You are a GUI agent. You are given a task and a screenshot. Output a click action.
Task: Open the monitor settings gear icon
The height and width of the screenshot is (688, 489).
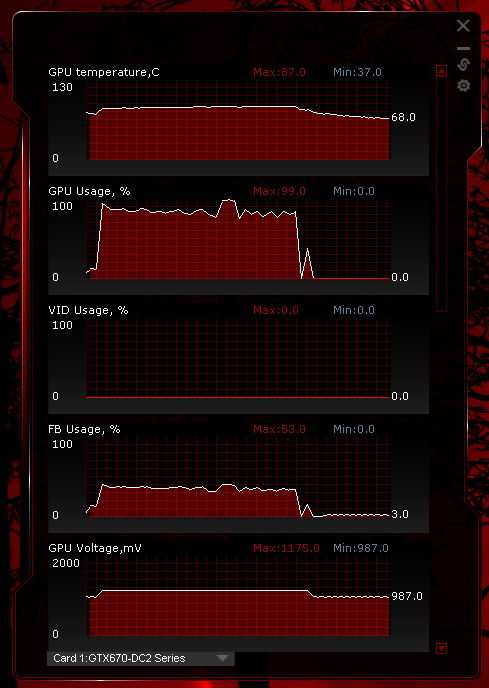464,86
